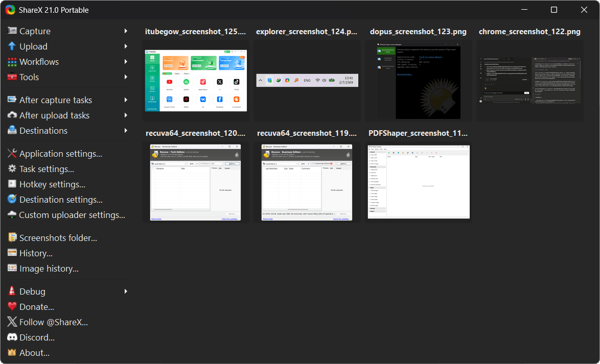Expand the Destinations submenu arrow

[x=126, y=130]
